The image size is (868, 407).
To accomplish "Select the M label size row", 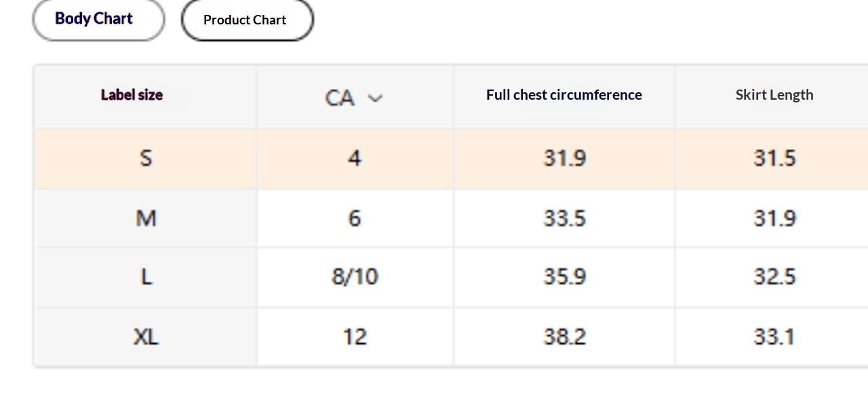I will coord(146,218).
